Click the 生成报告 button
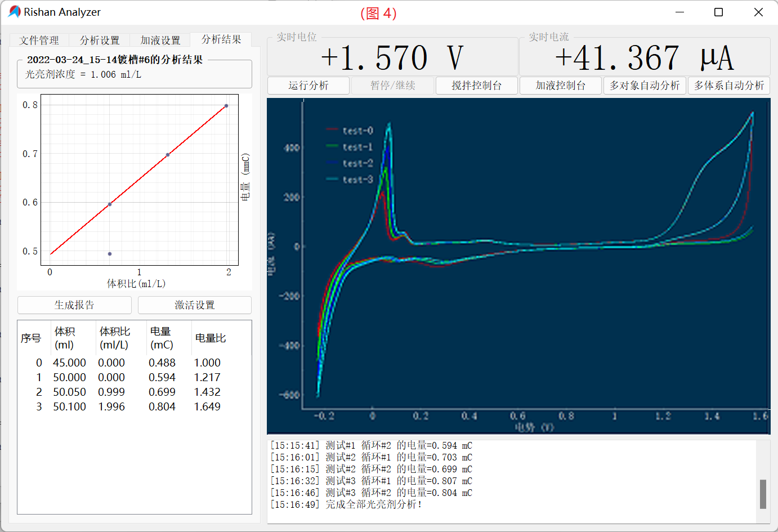 (74, 305)
